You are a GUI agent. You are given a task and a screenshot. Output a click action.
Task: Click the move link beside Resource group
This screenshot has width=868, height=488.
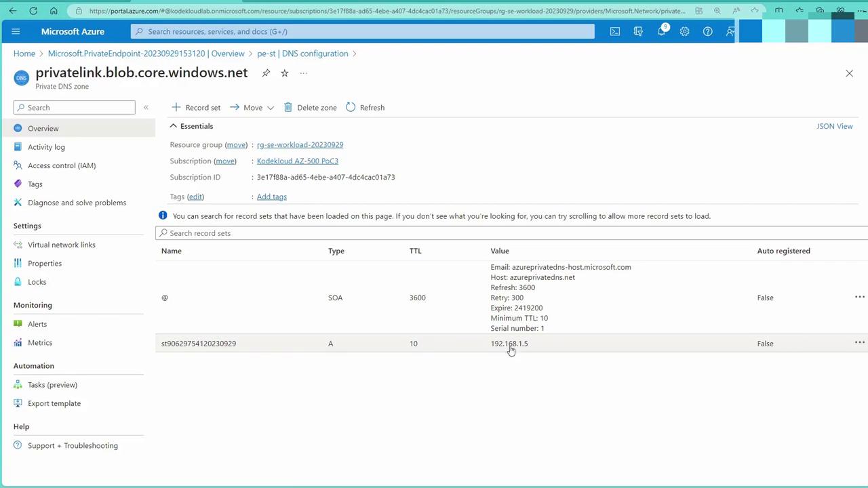click(x=236, y=144)
